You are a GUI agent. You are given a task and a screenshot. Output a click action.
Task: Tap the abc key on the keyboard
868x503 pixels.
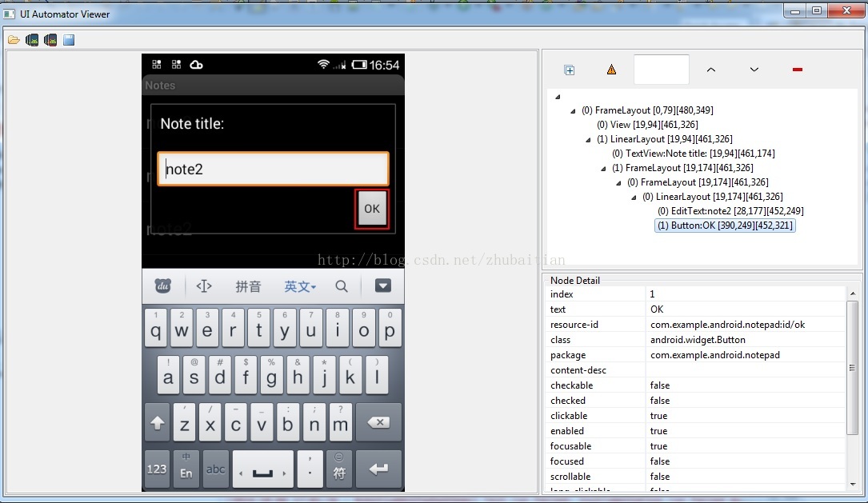tap(215, 469)
